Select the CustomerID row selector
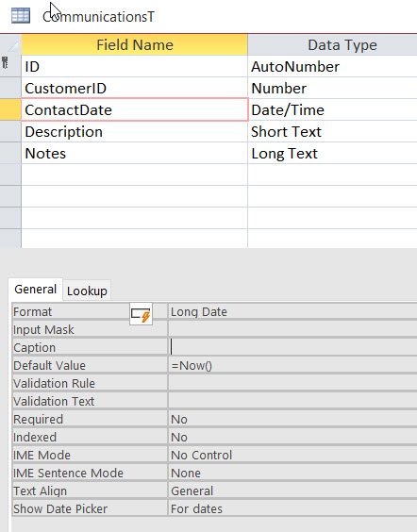The height and width of the screenshot is (532, 417). pyautogui.click(x=10, y=88)
